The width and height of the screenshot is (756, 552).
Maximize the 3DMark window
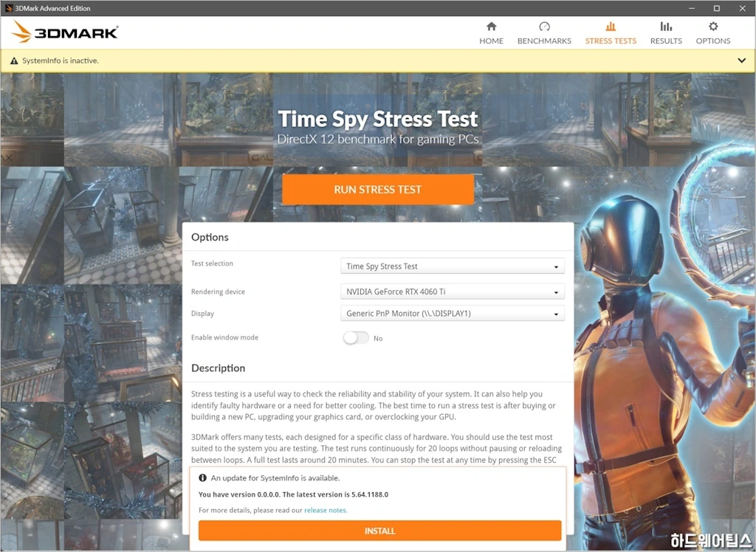coord(717,8)
